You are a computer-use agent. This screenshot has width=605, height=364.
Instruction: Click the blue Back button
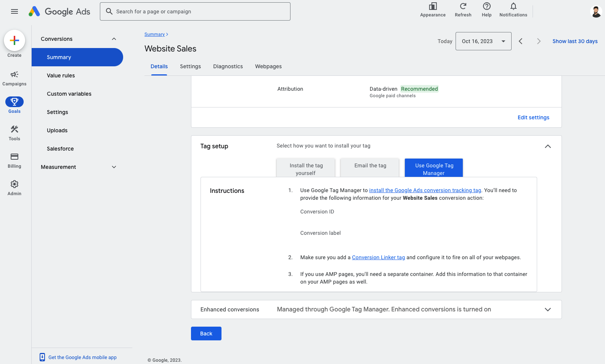coord(206,334)
